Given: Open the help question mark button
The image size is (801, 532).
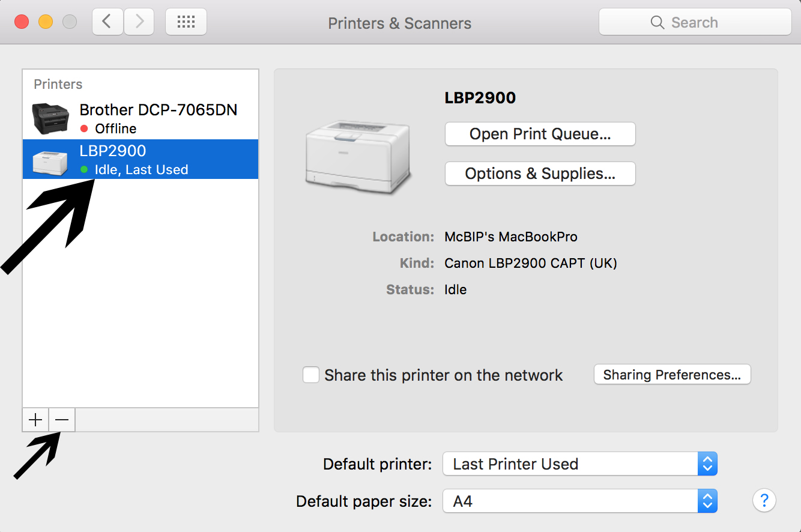Looking at the screenshot, I should (x=764, y=500).
